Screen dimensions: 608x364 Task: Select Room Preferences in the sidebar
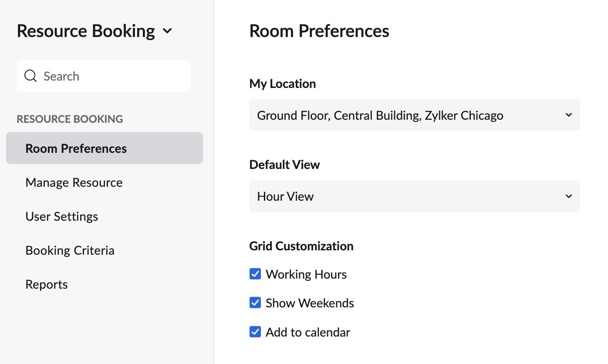(76, 148)
